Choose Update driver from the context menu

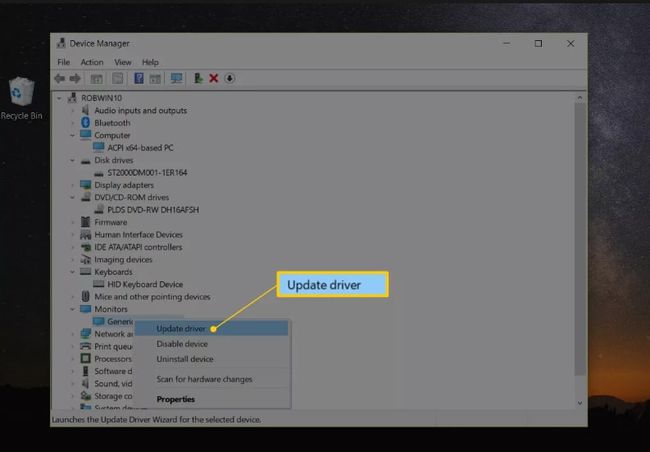[x=211, y=328]
